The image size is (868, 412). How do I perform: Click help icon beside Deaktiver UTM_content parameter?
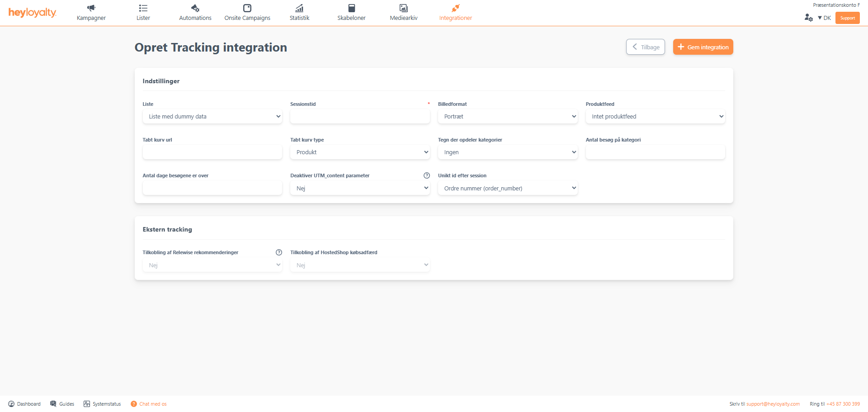(x=426, y=175)
